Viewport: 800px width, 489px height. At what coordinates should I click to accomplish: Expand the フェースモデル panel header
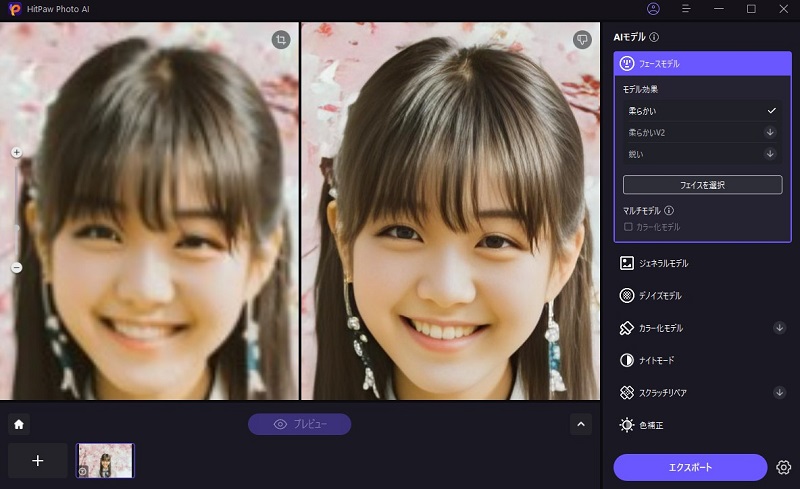pos(702,63)
